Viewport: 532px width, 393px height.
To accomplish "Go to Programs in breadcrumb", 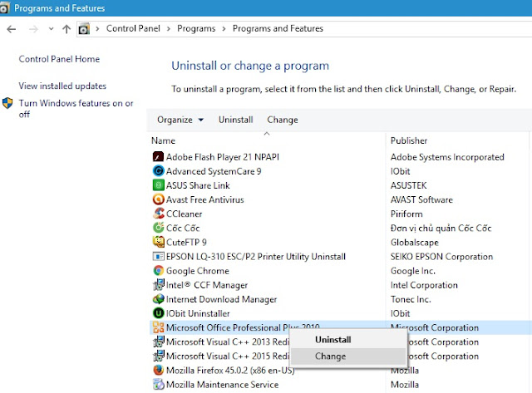I will [196, 28].
